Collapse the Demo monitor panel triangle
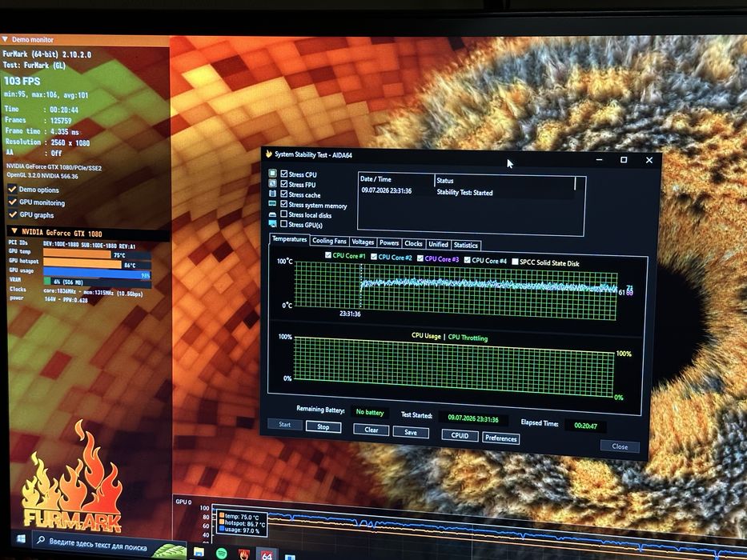This screenshot has width=747, height=560. pos(5,39)
